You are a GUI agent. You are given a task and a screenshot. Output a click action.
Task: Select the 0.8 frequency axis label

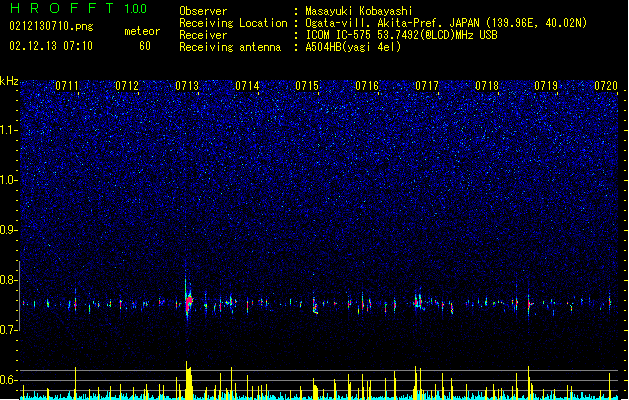coord(8,280)
